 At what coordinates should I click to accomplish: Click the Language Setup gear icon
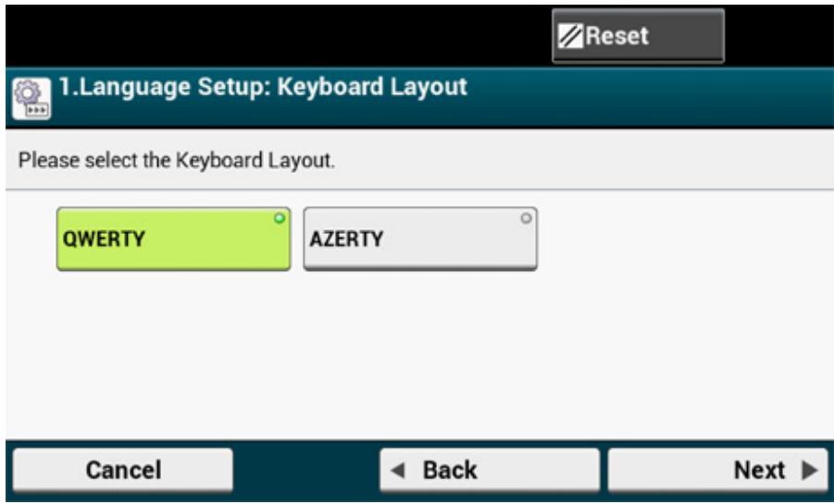pos(29,96)
